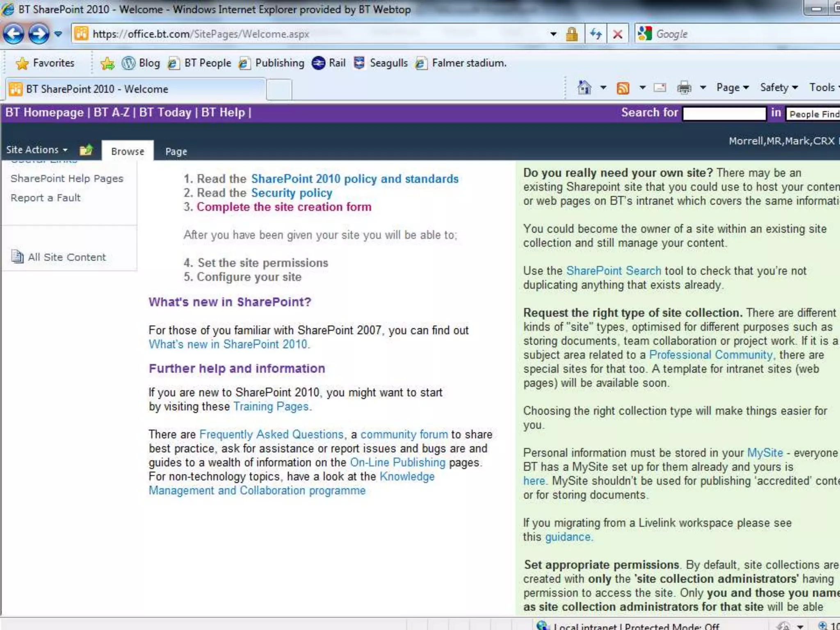Open the Professional Community link

(711, 355)
